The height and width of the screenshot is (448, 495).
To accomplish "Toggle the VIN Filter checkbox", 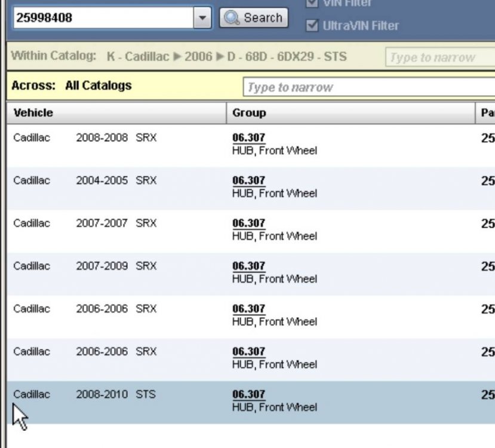I will 312,4.
